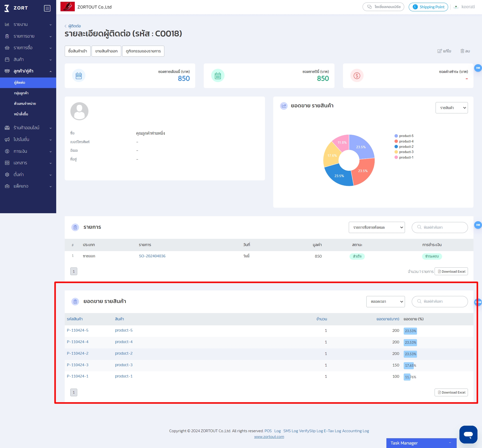Open the customer groups submenu item
Screen dimensions: 482x448
click(x=21, y=93)
